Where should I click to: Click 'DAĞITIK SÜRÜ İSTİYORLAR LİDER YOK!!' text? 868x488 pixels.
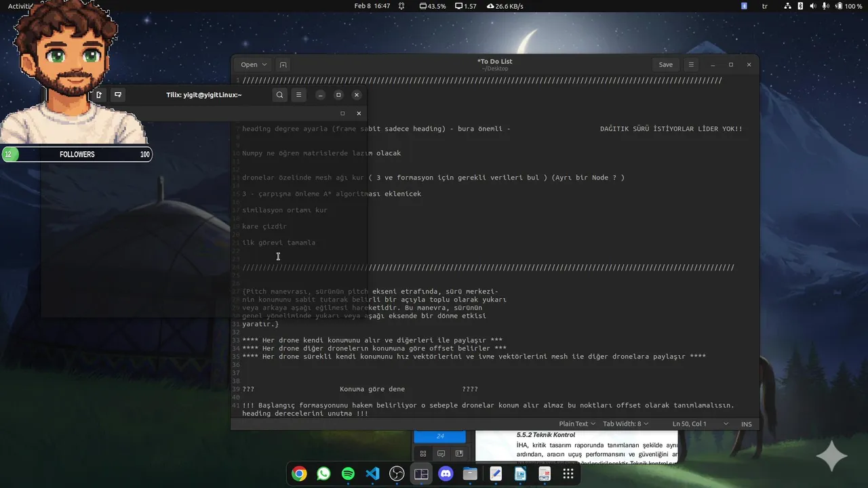coord(671,129)
